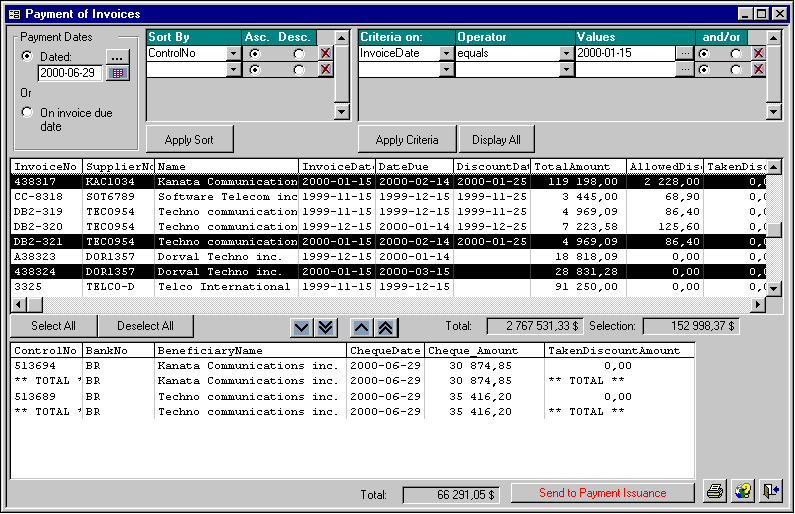The height and width of the screenshot is (514, 795).
Task: Click Send to Payment Issuance
Action: 602,493
